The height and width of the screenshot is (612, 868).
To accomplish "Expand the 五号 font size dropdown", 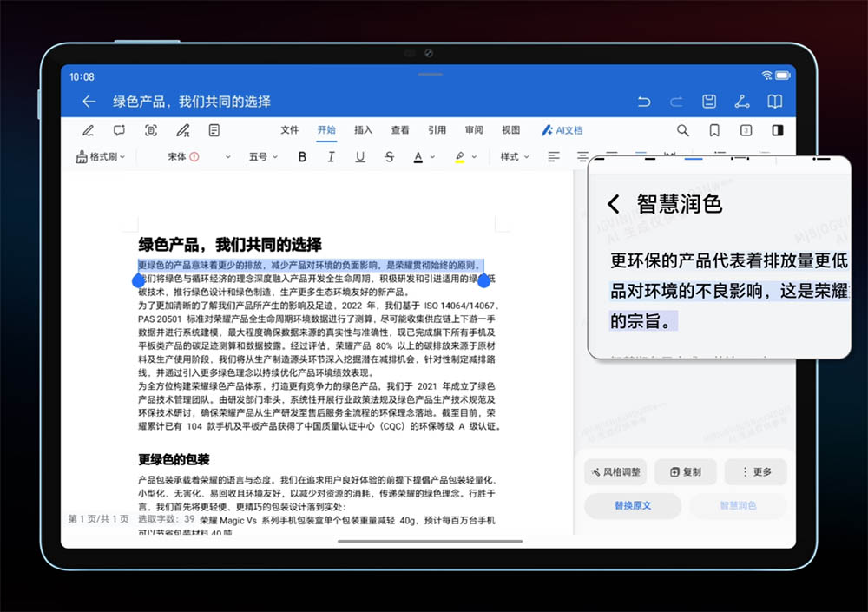I will (263, 157).
